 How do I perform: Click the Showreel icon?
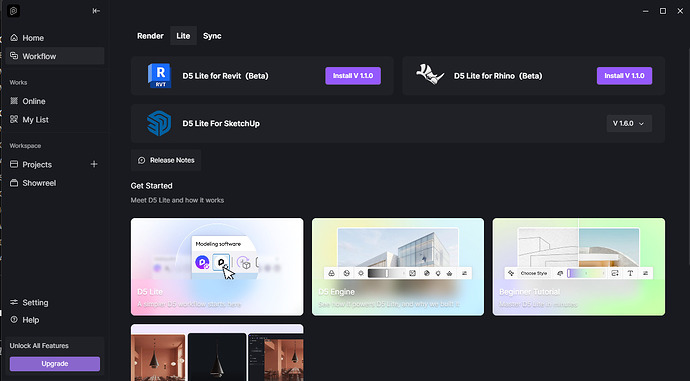[x=14, y=183]
